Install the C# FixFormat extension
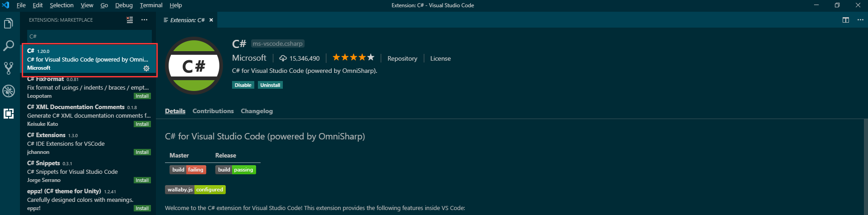Viewport: 868px width, 215px height. pos(142,96)
